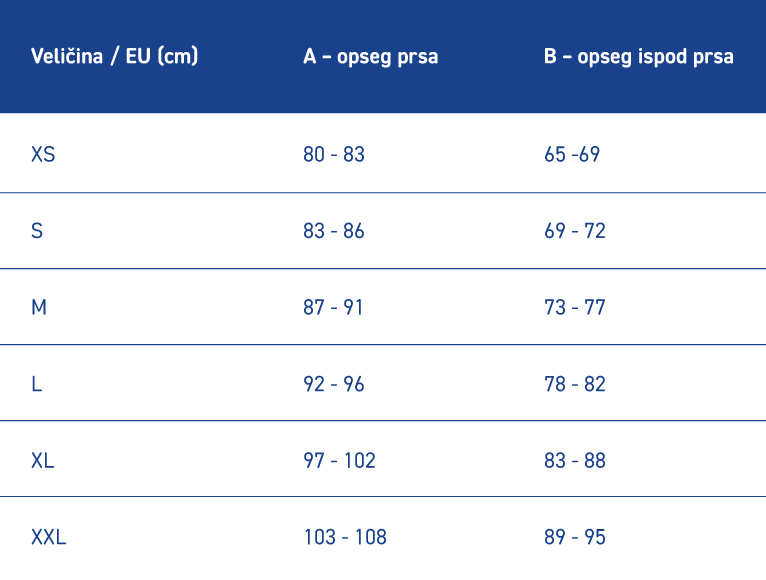Click the 'B – opseg ispod prsa' header

click(638, 57)
